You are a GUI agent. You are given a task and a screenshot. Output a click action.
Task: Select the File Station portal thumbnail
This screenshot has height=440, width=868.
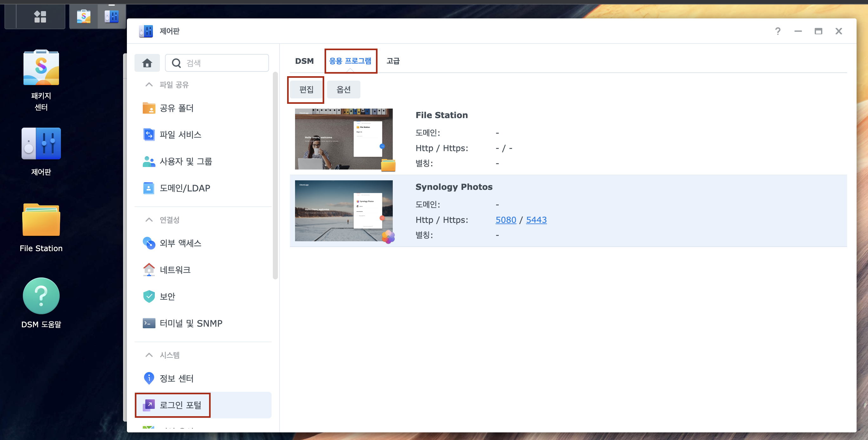coord(343,139)
